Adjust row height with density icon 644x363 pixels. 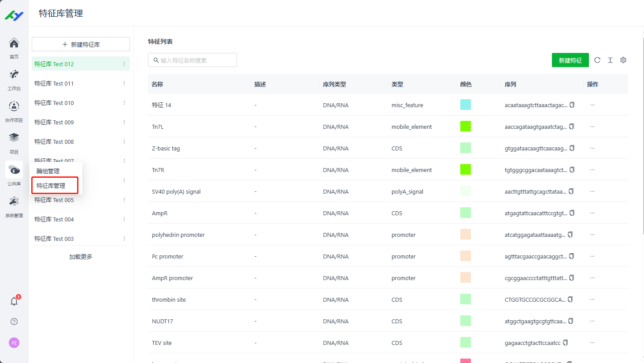coord(611,60)
